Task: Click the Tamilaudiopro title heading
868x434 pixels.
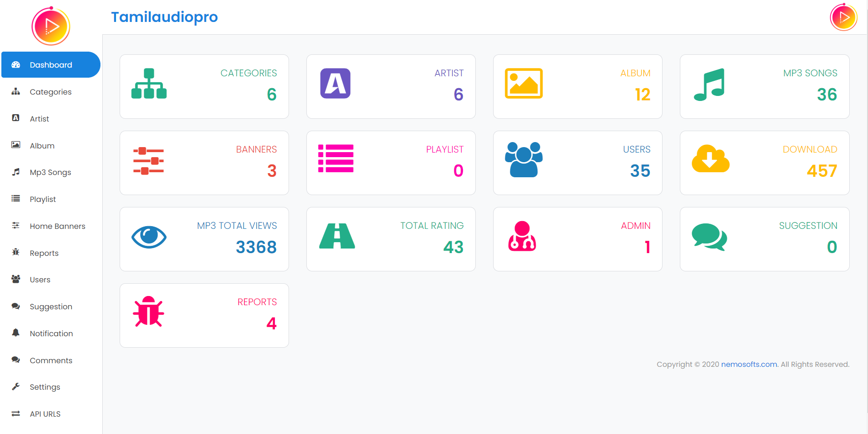Action: click(x=164, y=17)
